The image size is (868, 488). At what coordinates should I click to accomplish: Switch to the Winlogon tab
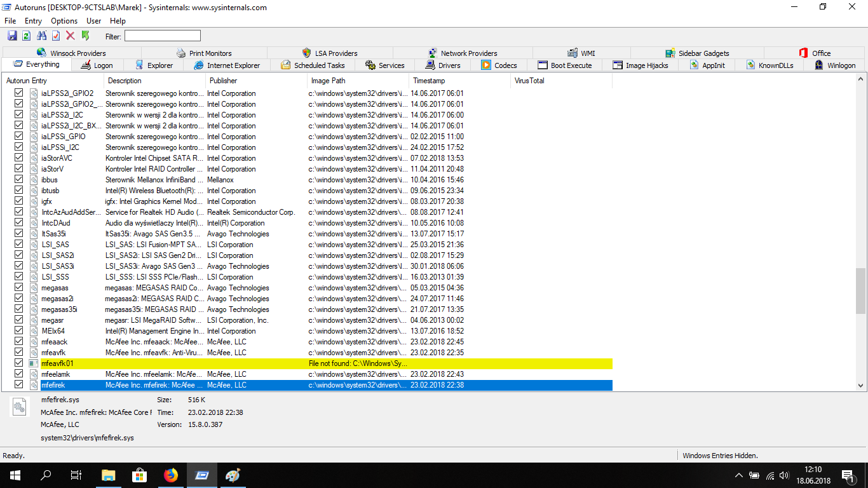coord(835,65)
